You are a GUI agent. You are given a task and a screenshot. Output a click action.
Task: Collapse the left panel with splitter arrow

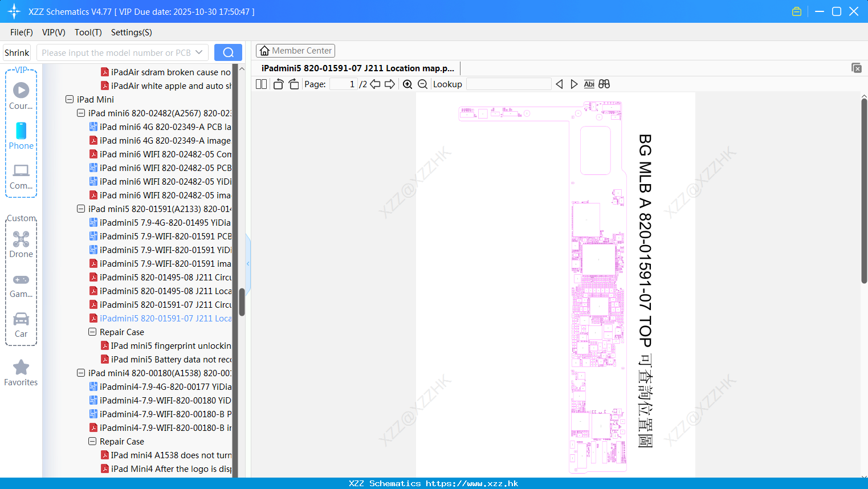[248, 264]
